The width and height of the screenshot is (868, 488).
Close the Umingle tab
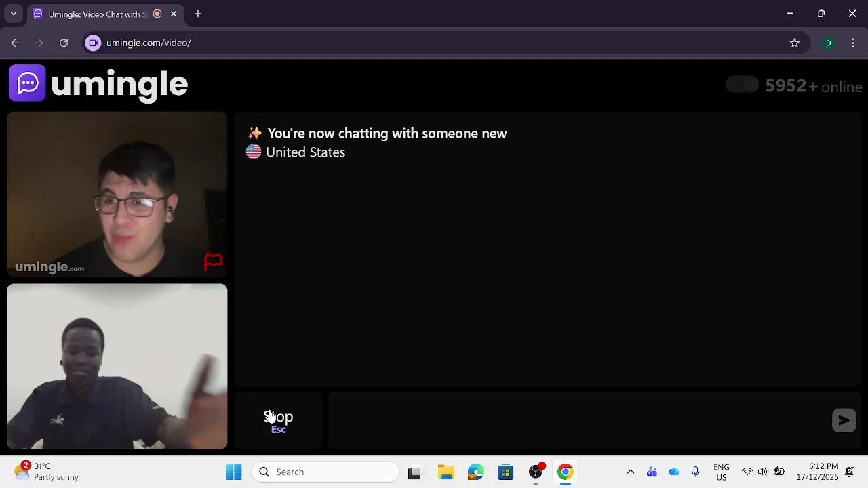tap(174, 14)
